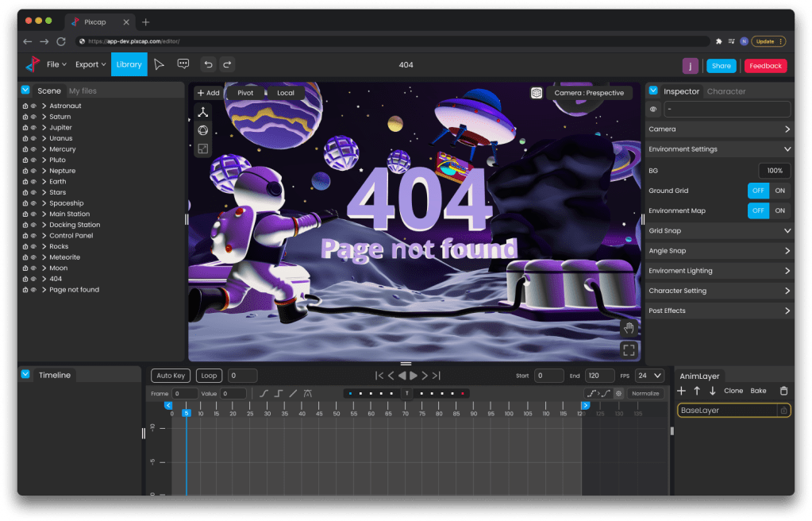Delete animation layer using trash icon
Screen dimensions: 812x521
coord(784,391)
